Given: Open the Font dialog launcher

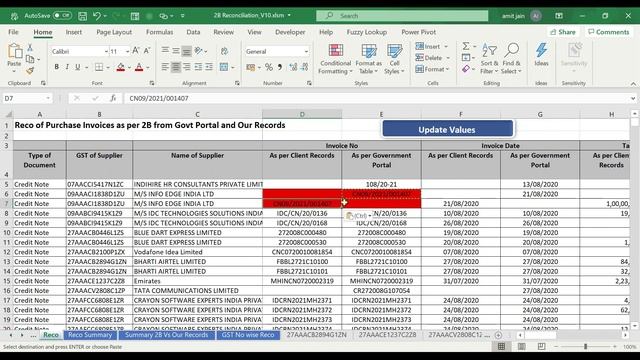Looking at the screenshot, I should [152, 83].
